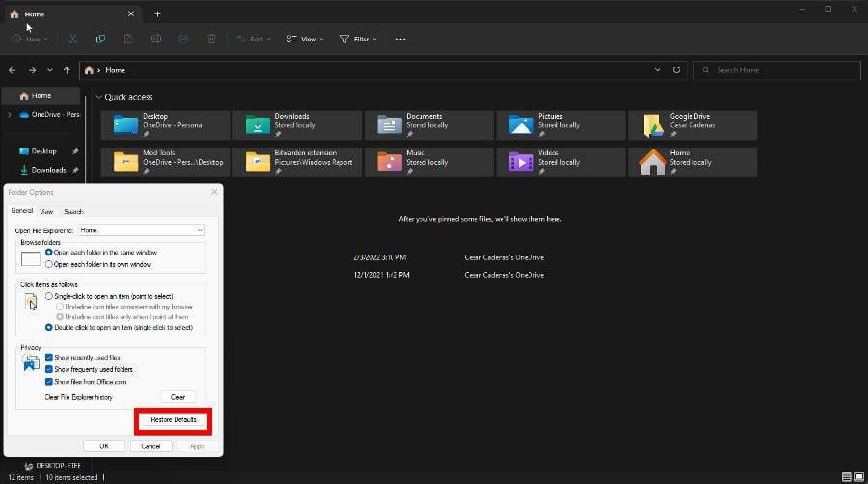Open the 'Open File Explorer to' dropdown
868x484 pixels.
141,230
